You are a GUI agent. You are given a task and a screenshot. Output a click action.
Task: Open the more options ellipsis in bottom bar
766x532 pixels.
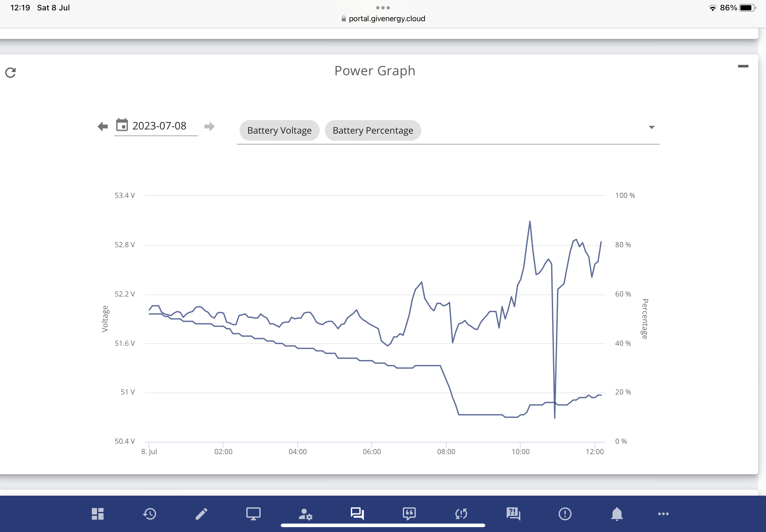[663, 514]
